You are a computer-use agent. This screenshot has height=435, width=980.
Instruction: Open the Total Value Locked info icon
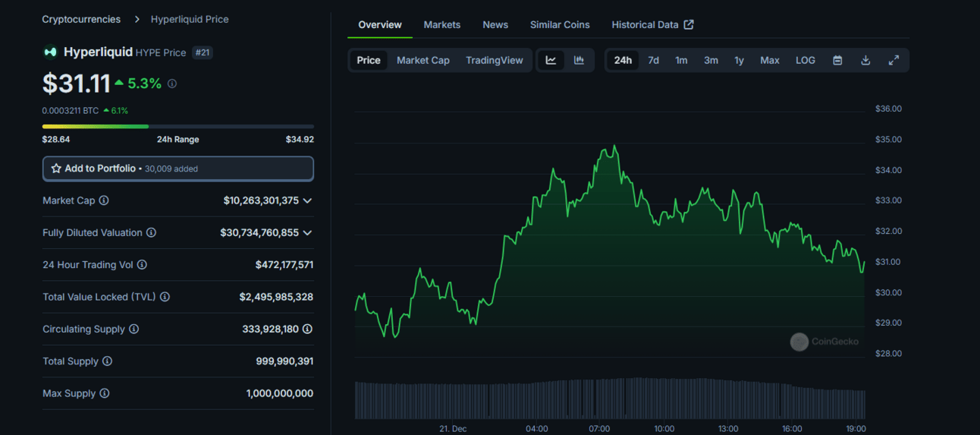(165, 297)
